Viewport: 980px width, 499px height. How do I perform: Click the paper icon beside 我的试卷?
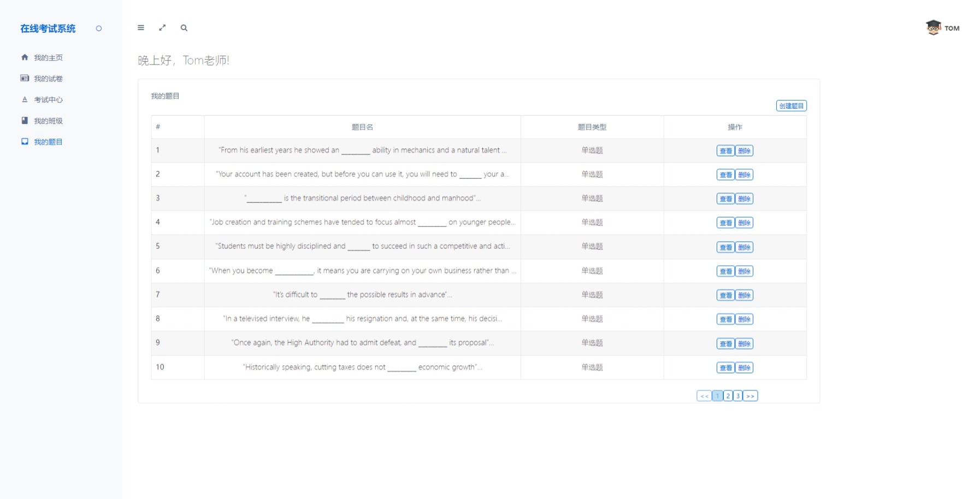tap(25, 78)
